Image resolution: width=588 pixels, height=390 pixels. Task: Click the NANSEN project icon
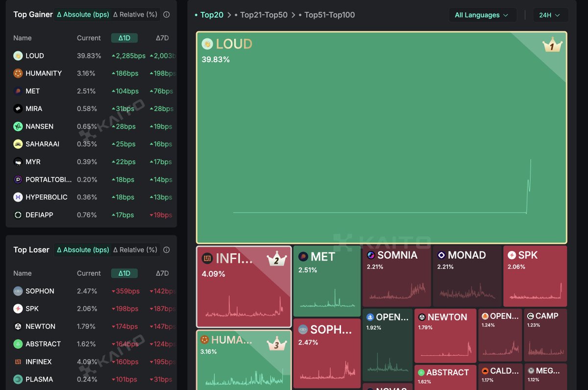pyautogui.click(x=18, y=126)
